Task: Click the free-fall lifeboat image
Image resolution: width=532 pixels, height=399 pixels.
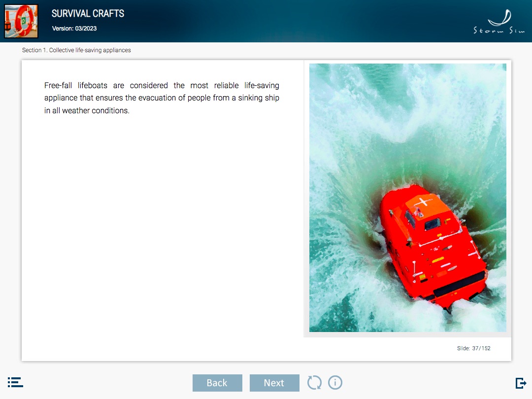Action: [408, 198]
